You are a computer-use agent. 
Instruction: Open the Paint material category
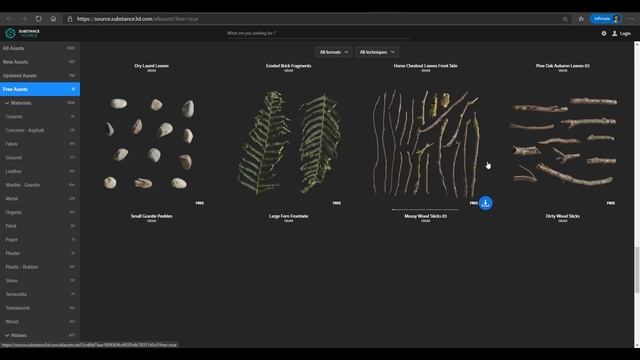pyautogui.click(x=40, y=226)
